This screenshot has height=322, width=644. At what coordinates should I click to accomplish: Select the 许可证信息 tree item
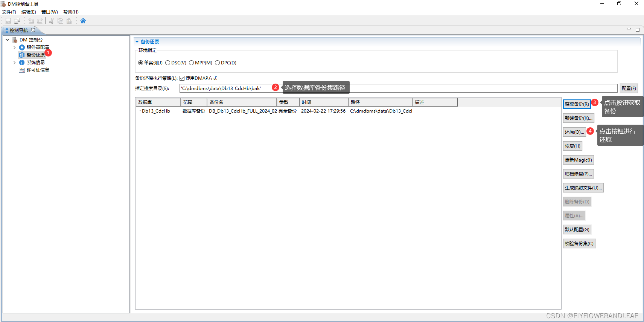point(38,70)
